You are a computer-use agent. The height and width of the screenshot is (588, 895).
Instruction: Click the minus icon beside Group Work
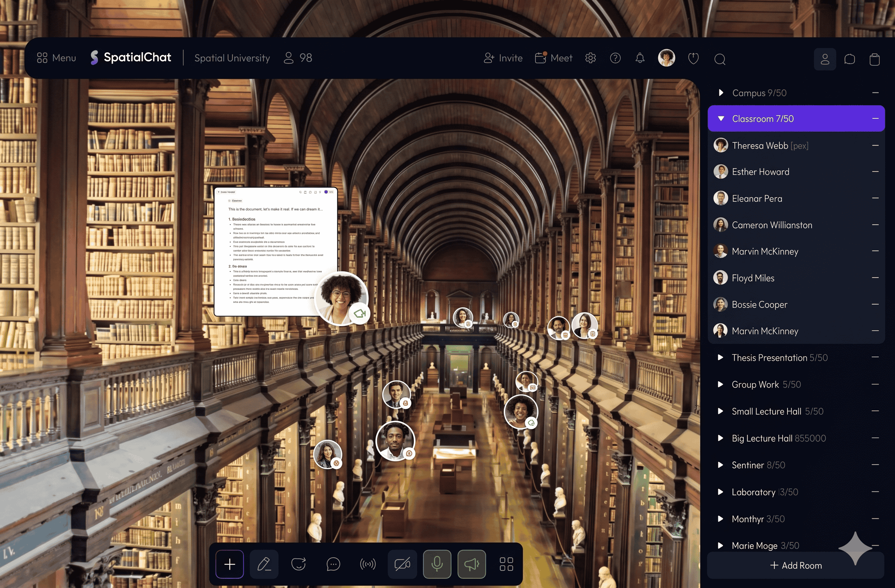876,384
